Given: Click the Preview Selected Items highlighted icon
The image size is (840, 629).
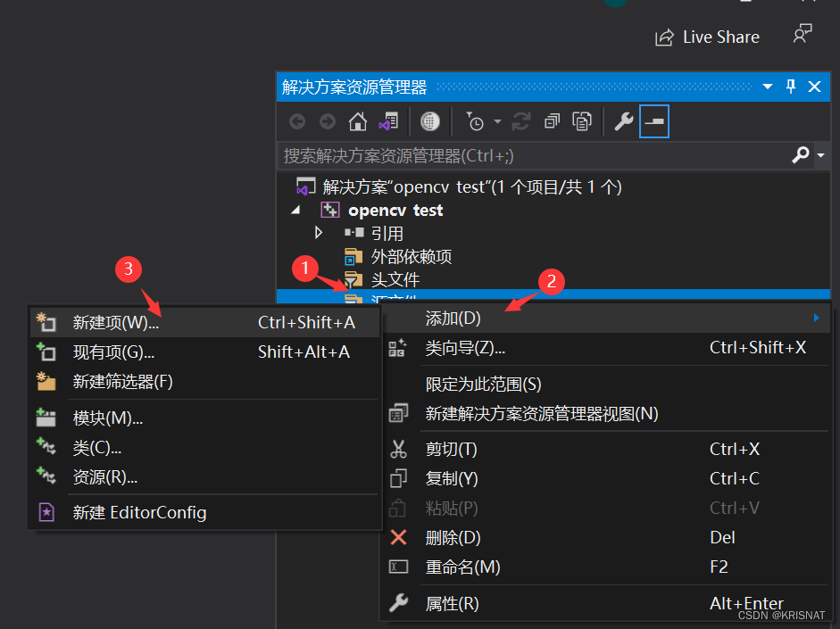Looking at the screenshot, I should (653, 121).
